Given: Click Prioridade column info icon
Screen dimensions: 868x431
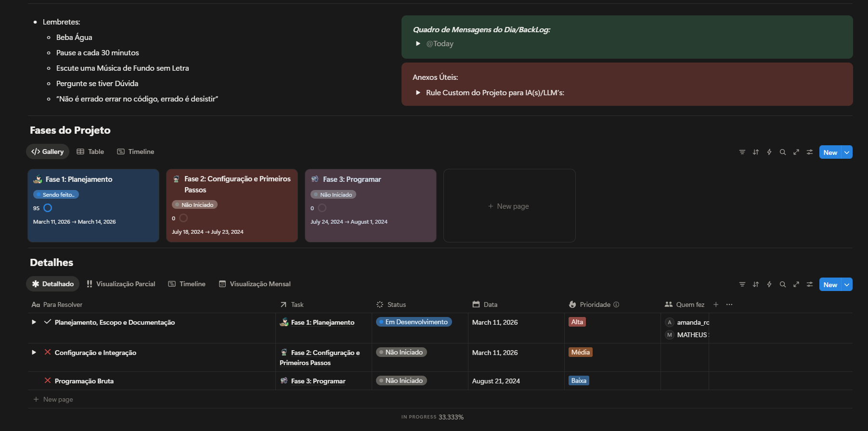Looking at the screenshot, I should 616,304.
